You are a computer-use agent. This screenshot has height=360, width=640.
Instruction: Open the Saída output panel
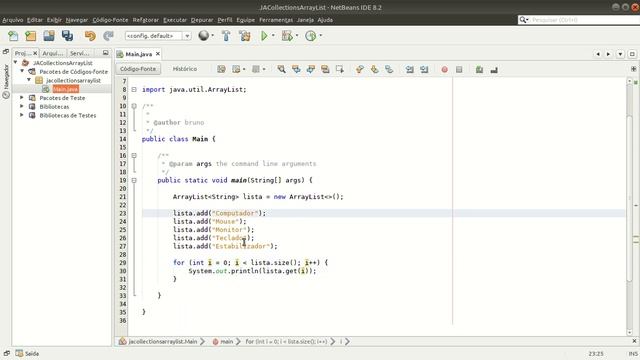tap(27, 353)
